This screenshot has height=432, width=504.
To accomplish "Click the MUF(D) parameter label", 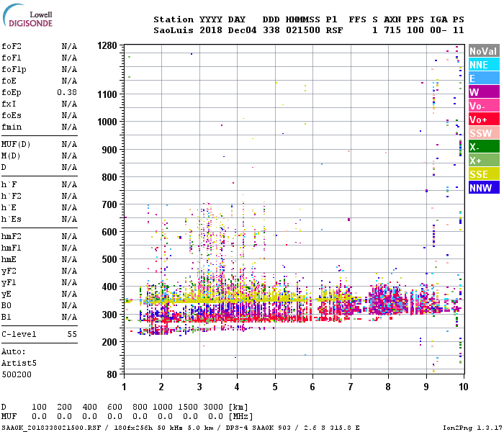I will point(16,144).
